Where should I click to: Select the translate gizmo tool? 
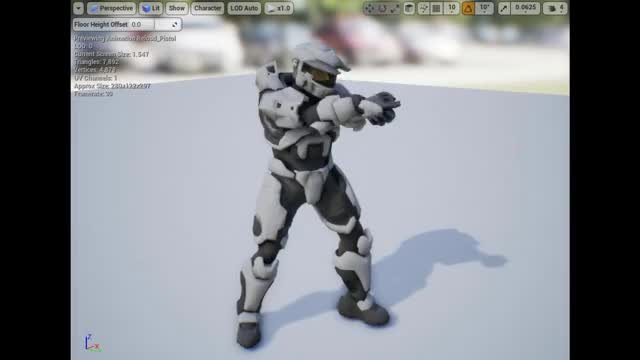coord(369,8)
